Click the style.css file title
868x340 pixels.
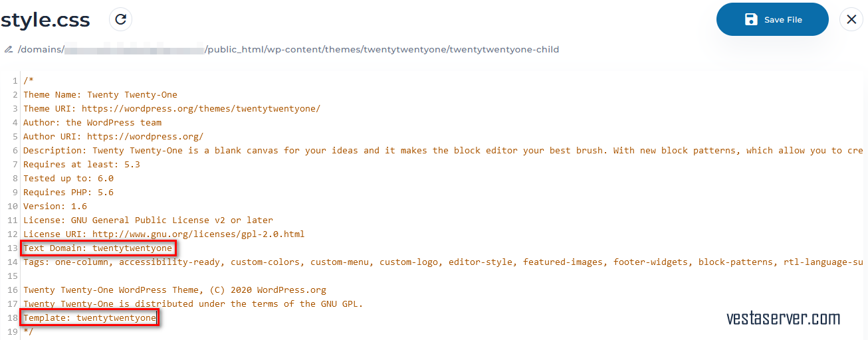(x=45, y=20)
